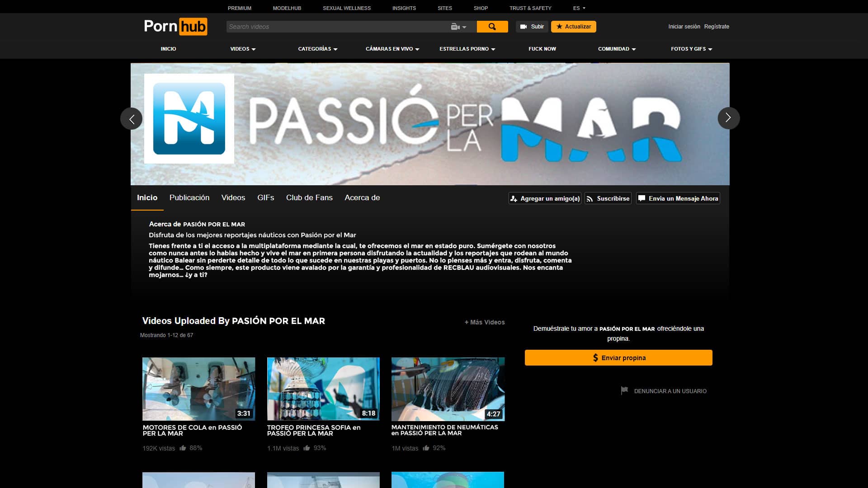Screen dimensions: 868x488
Task: Click the Subir upload button
Action: [x=532, y=27]
